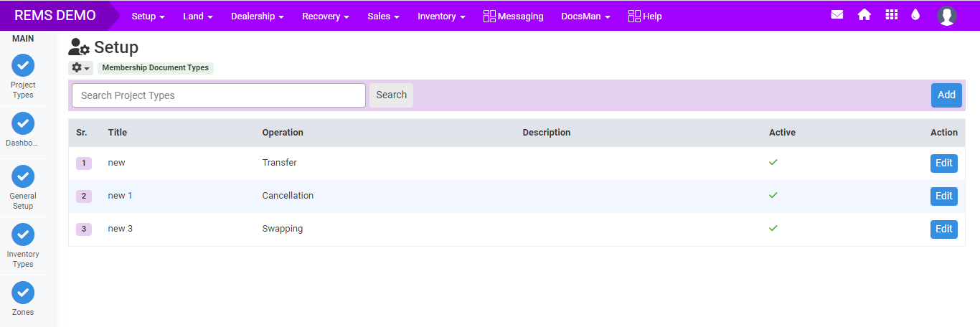Open the user profile avatar
This screenshot has width=980, height=327.
click(x=946, y=16)
